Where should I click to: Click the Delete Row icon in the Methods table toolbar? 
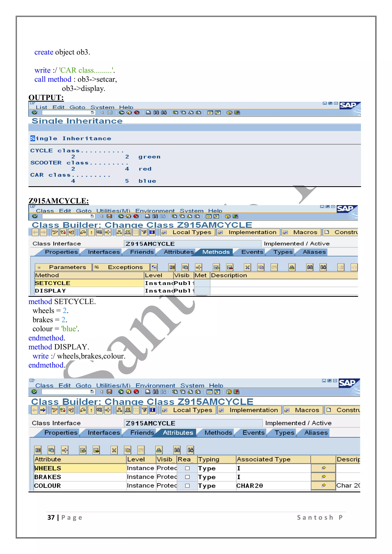click(x=230, y=267)
